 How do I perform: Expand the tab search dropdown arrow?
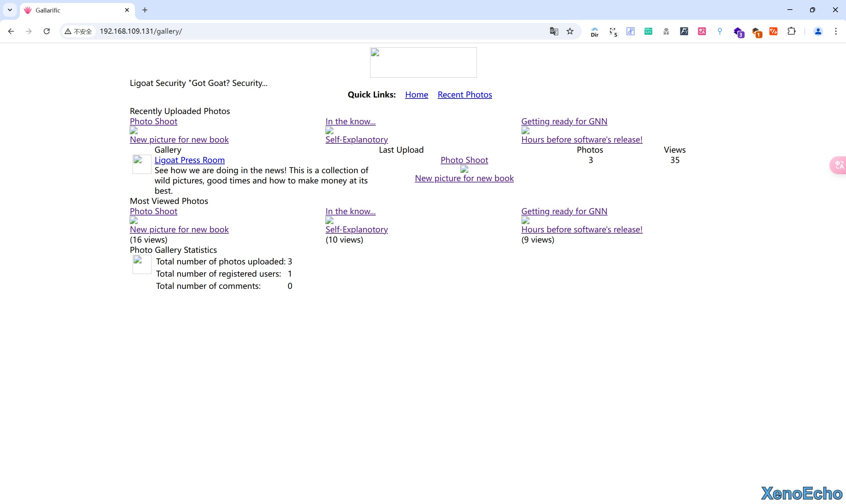click(10, 10)
